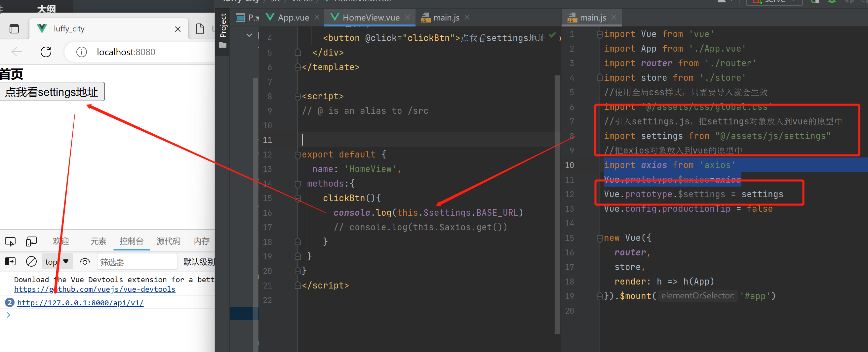Viewport: 868px width, 352px height.
Task: Expand the project tree chevron
Action: click(249, 35)
